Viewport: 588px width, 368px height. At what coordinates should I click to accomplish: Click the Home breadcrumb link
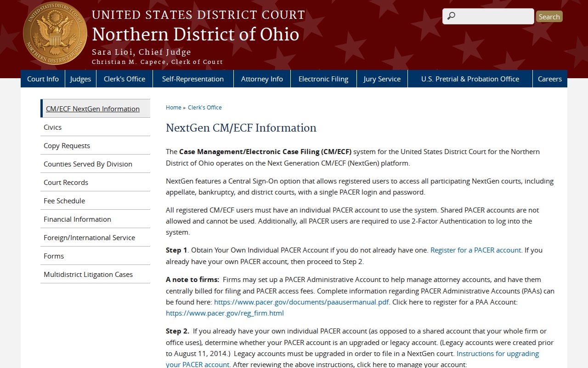tap(174, 107)
